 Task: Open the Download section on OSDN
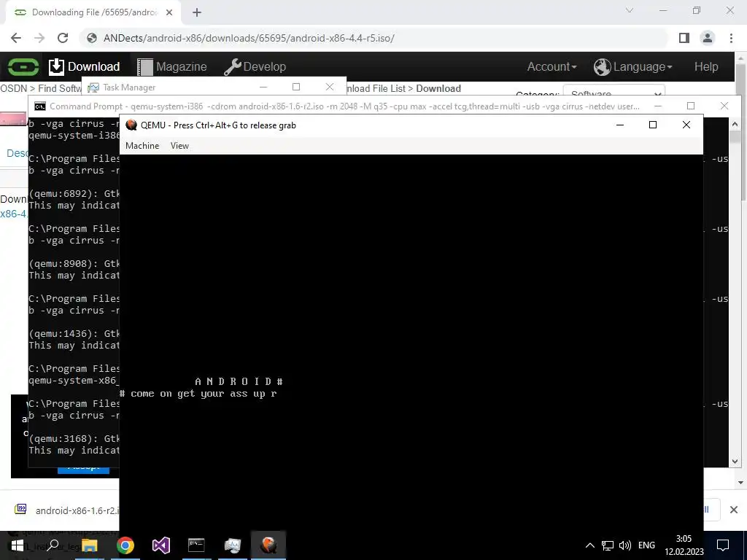click(85, 66)
